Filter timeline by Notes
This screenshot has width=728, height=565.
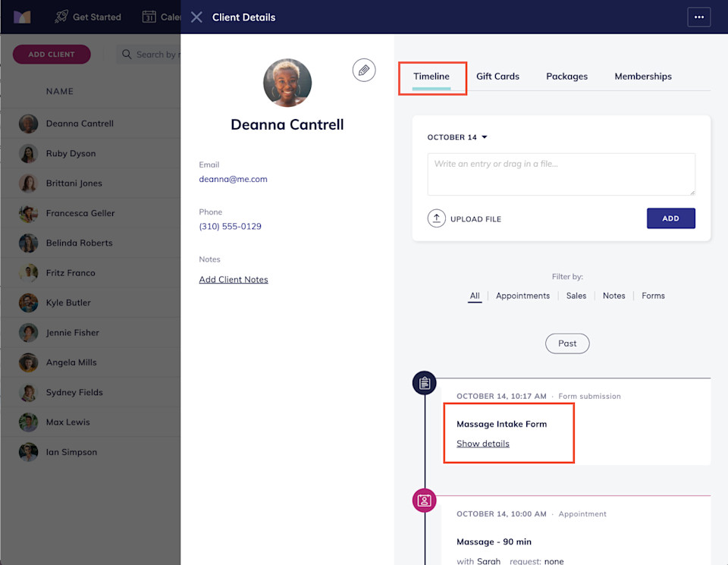[613, 296]
